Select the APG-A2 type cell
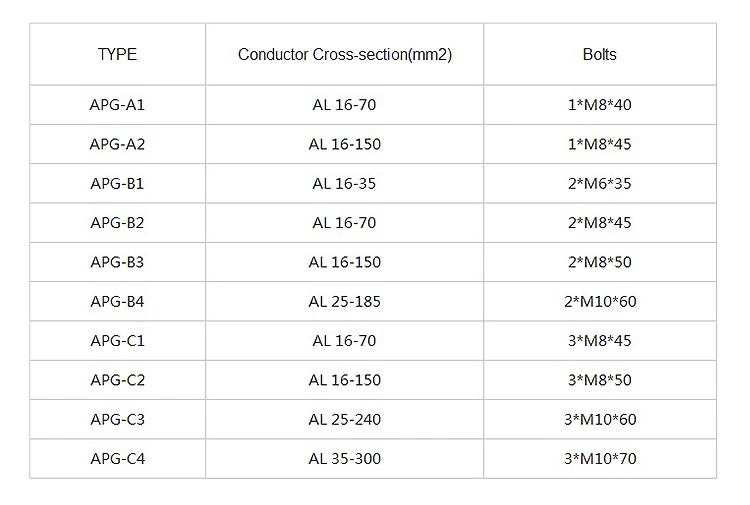The height and width of the screenshot is (505, 750). tap(117, 144)
